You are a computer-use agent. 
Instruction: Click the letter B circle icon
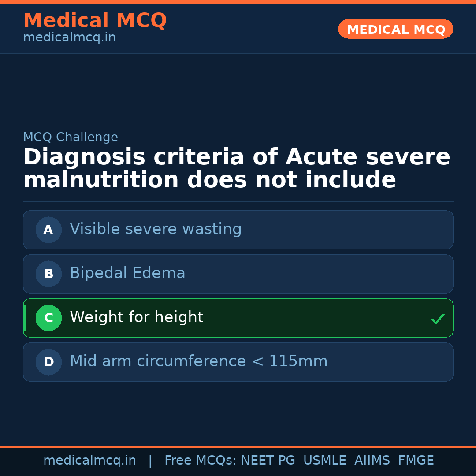[48, 274]
